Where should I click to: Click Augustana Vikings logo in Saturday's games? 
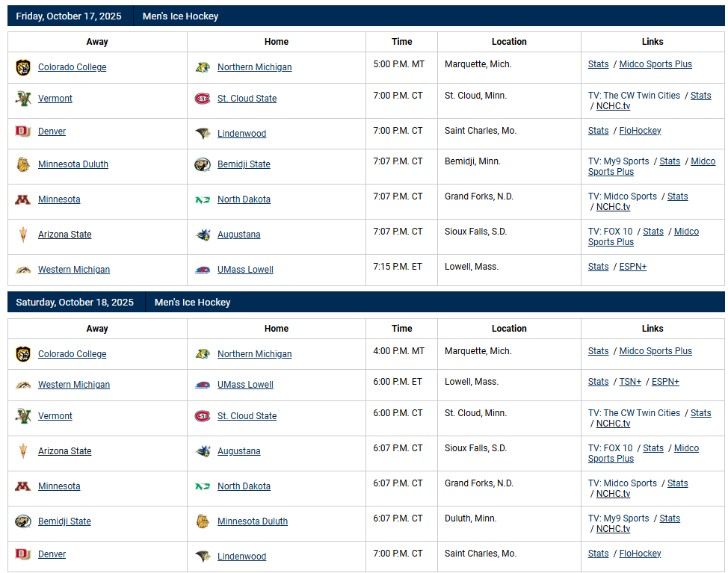tap(203, 451)
